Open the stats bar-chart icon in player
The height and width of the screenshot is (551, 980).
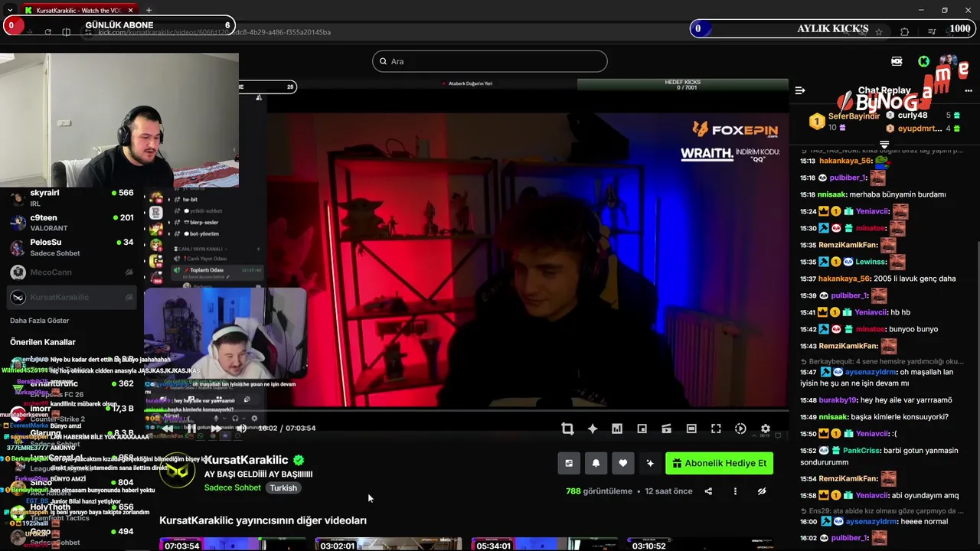pos(617,429)
